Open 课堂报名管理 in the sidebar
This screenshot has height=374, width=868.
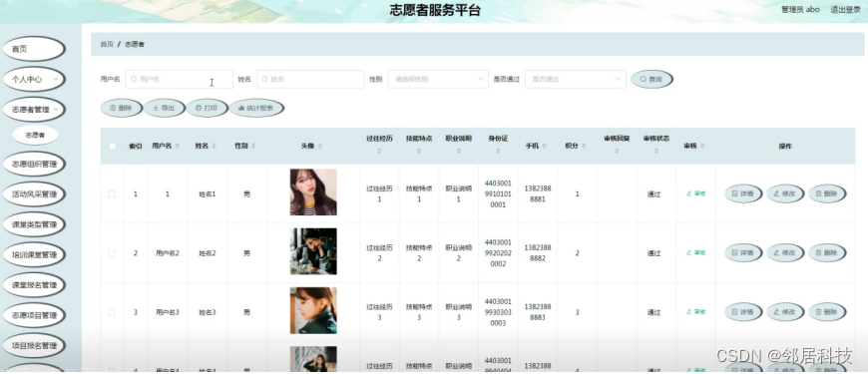(x=33, y=285)
